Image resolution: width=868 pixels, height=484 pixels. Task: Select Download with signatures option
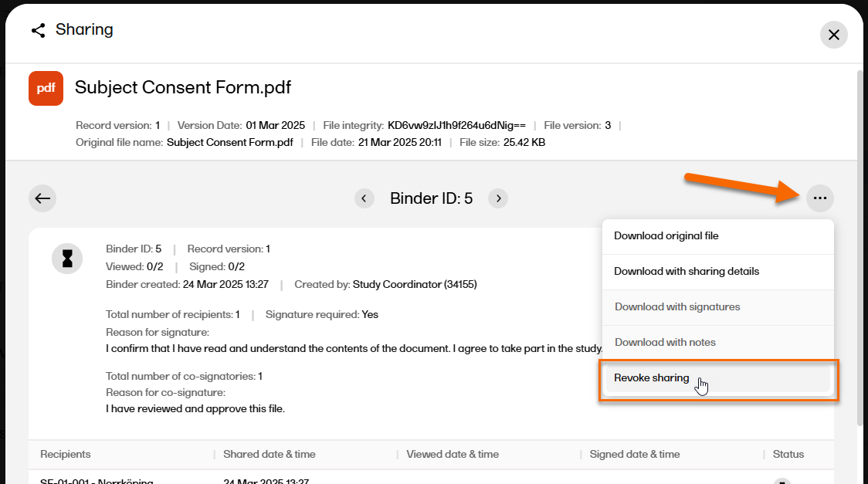pyautogui.click(x=676, y=307)
